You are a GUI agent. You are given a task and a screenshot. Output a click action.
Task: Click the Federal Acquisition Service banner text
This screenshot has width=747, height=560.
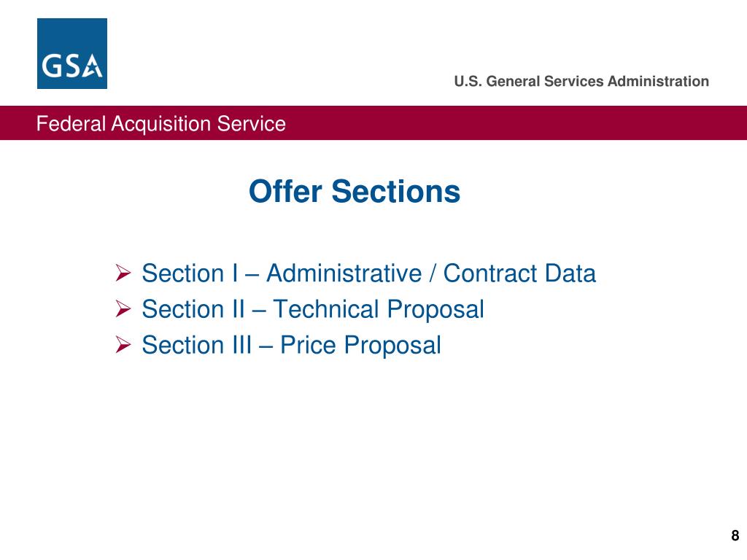click(x=161, y=123)
